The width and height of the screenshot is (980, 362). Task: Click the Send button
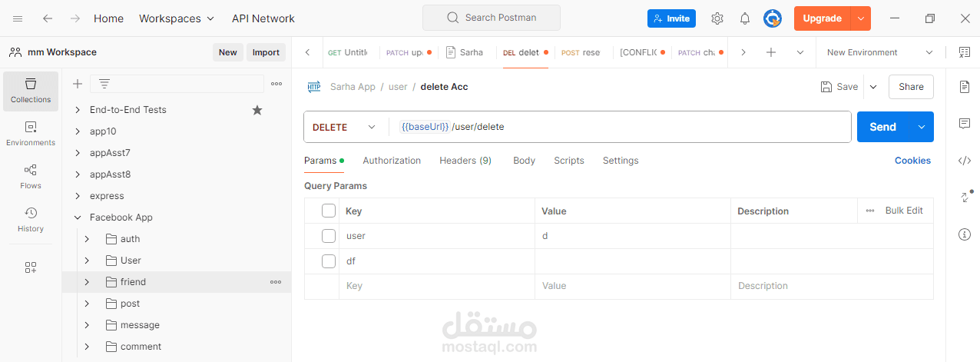point(883,127)
